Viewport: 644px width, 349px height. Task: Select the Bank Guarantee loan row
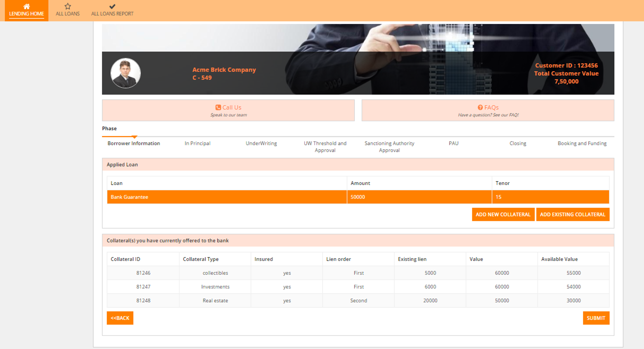point(358,197)
